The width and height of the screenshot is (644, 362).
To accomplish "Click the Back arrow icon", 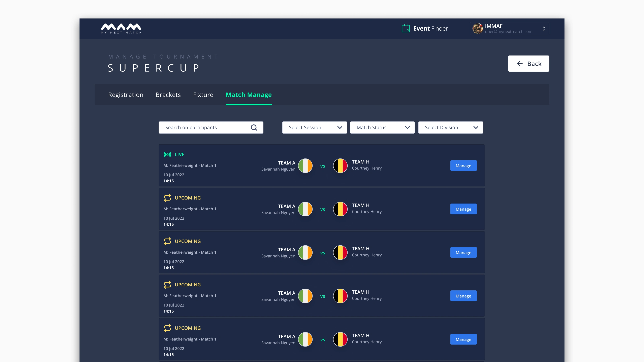I will pyautogui.click(x=520, y=64).
